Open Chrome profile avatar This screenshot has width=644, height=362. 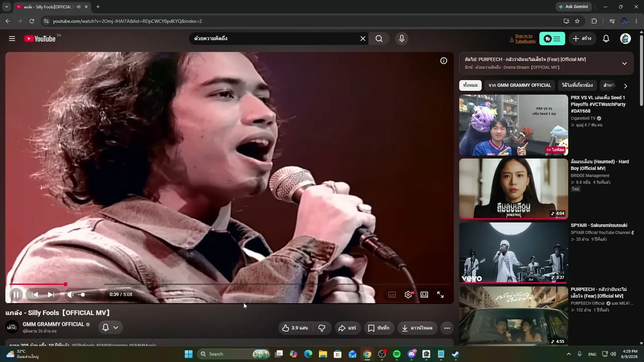624,21
